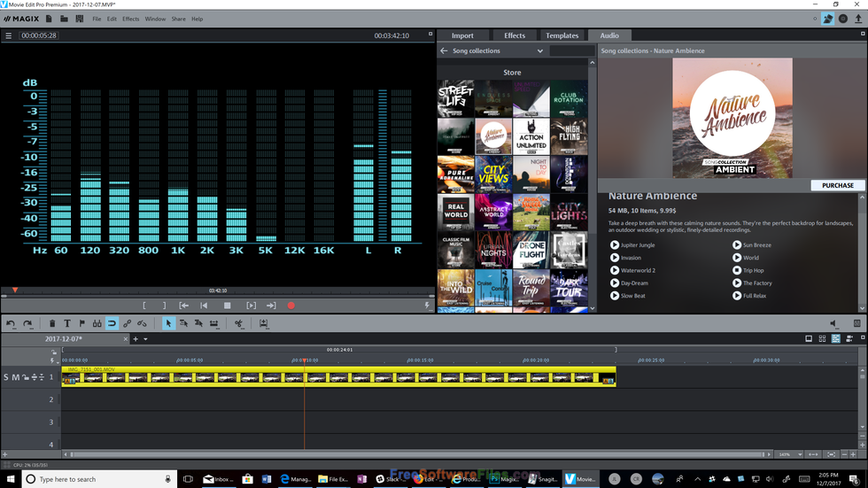Select the single object mouse mode arrow
868x488 pixels.
tap(168, 323)
